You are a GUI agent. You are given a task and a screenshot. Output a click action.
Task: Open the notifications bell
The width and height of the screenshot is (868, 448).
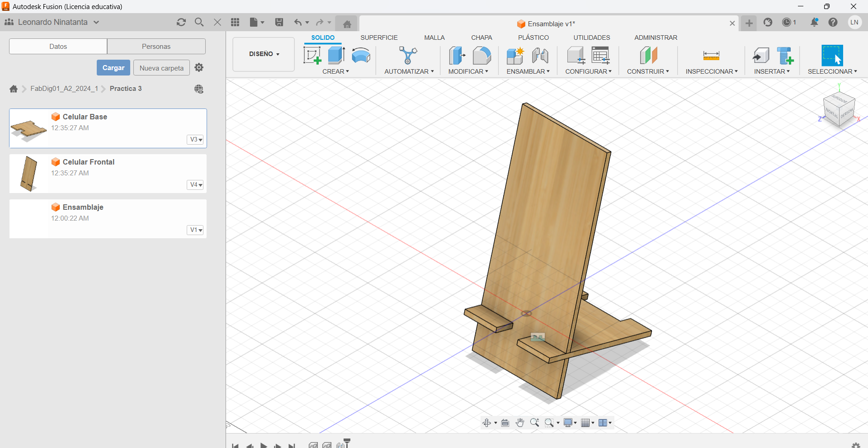pos(814,22)
